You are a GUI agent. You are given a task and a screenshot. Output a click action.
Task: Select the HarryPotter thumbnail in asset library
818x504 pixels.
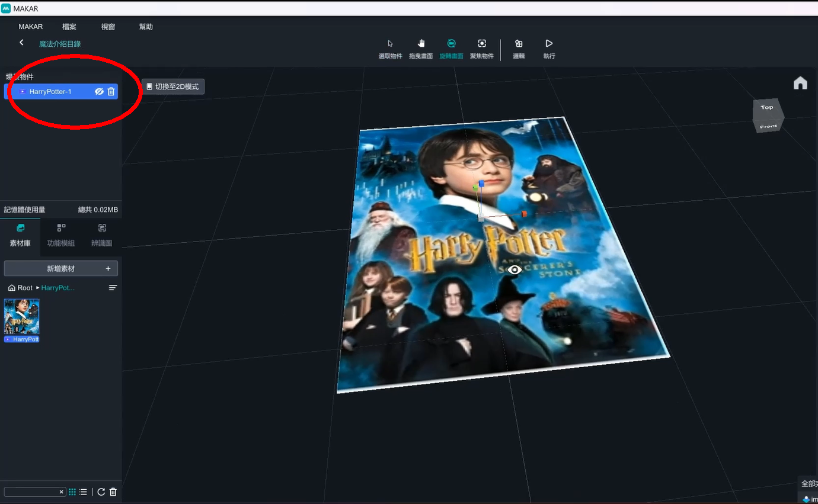tap(22, 317)
